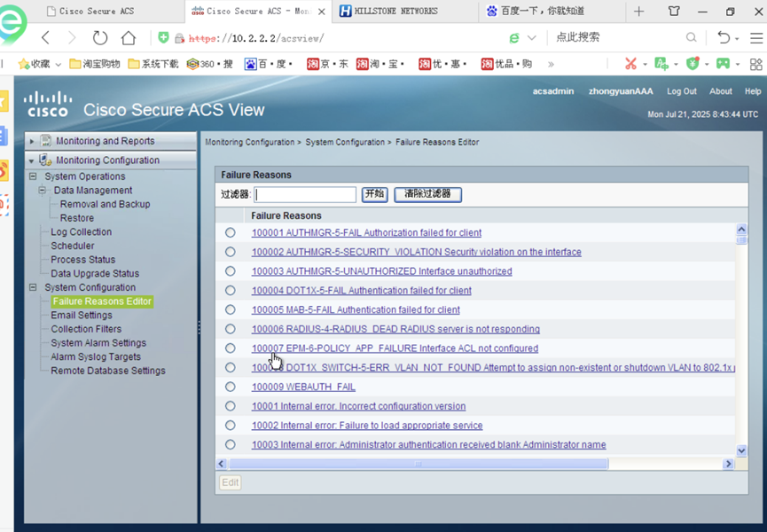Expand Monitoring and Reports section arrow

[32, 141]
